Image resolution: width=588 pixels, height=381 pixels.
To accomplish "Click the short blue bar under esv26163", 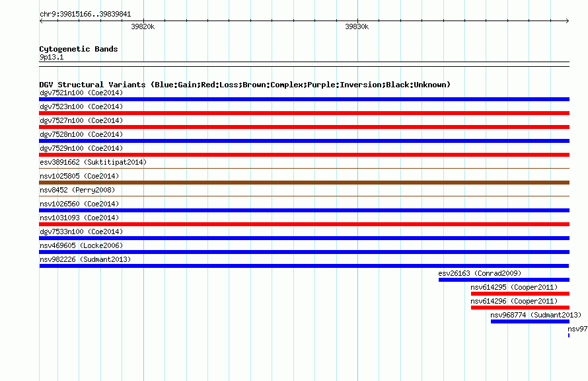I will tap(504, 280).
